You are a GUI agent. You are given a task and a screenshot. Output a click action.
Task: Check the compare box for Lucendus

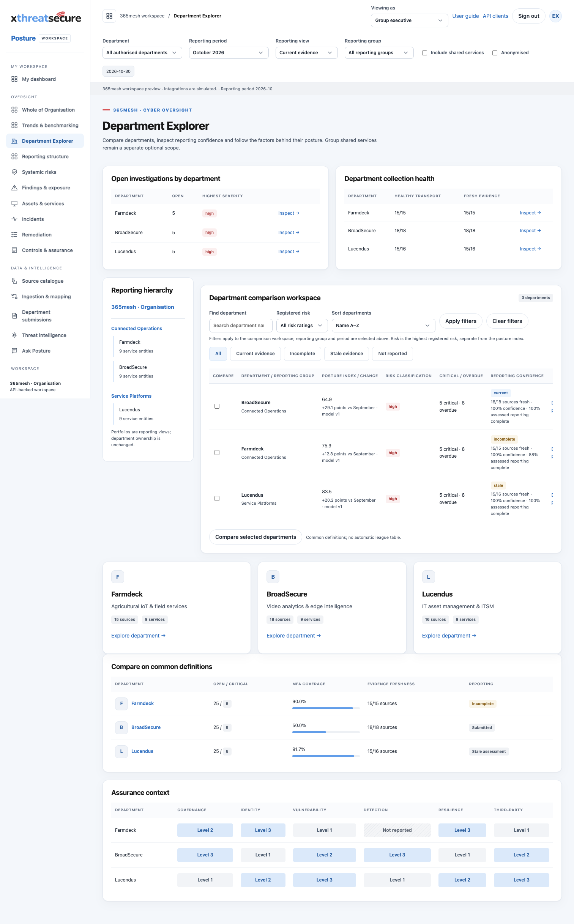pos(217,499)
